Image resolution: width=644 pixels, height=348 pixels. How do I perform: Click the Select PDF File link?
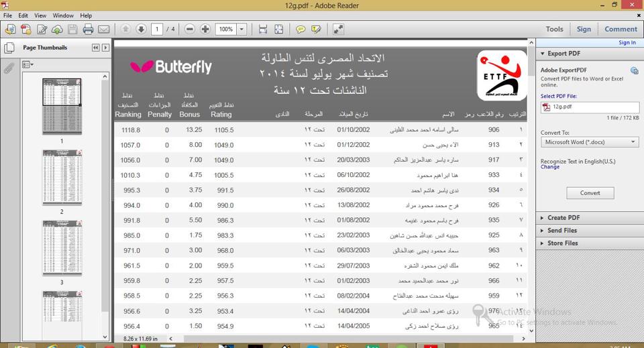[558, 96]
